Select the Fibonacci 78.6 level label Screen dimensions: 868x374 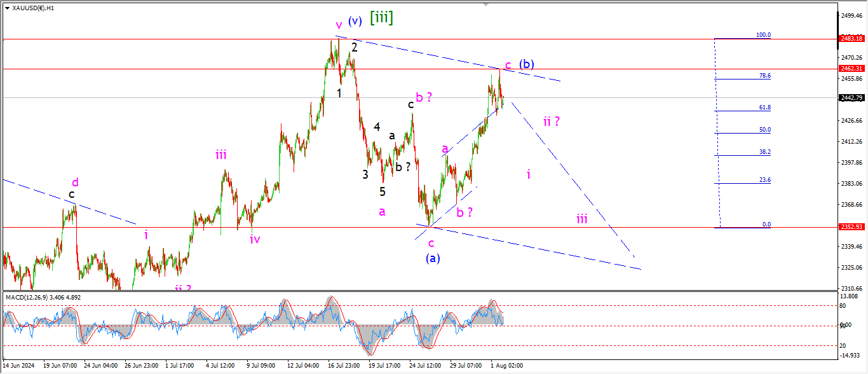click(x=765, y=76)
